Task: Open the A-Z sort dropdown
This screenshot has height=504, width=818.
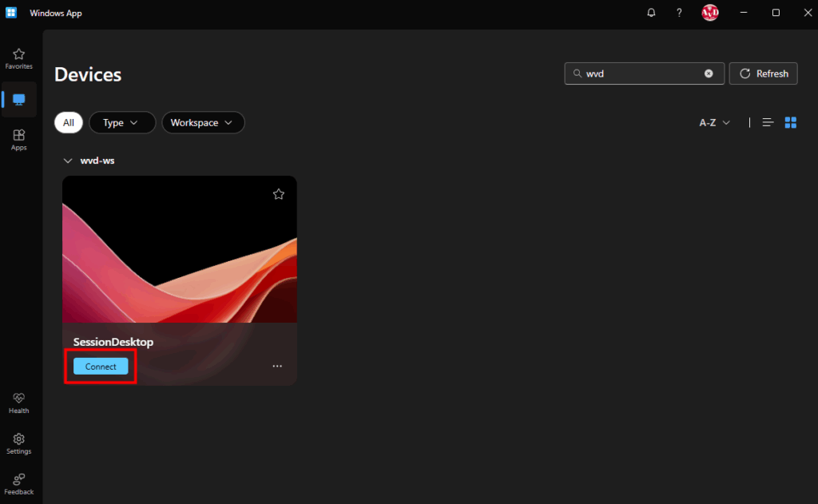Action: pos(714,122)
